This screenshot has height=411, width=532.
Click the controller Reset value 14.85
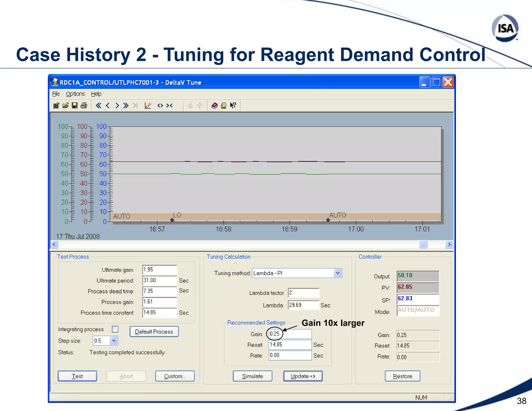(x=418, y=346)
